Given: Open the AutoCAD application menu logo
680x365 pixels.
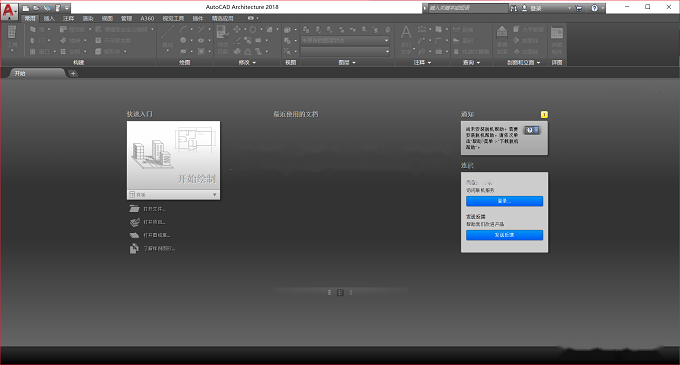Looking at the screenshot, I should click(9, 10).
